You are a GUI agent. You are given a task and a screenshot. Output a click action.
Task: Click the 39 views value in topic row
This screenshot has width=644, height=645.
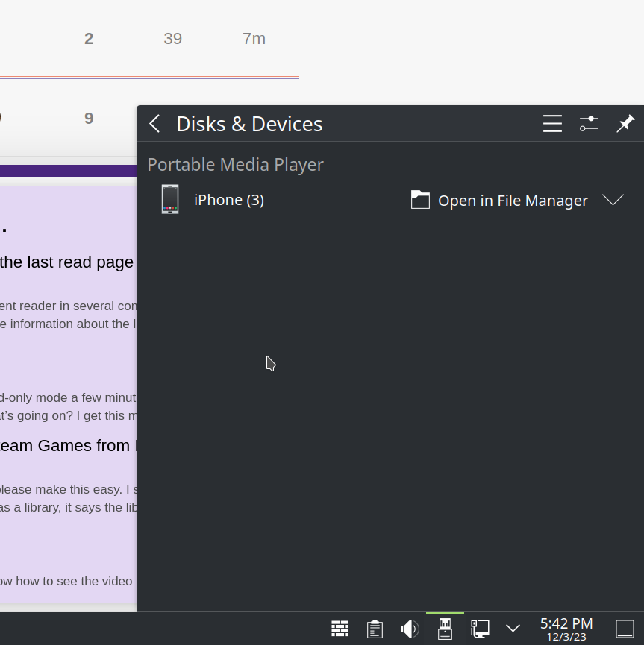(x=173, y=39)
